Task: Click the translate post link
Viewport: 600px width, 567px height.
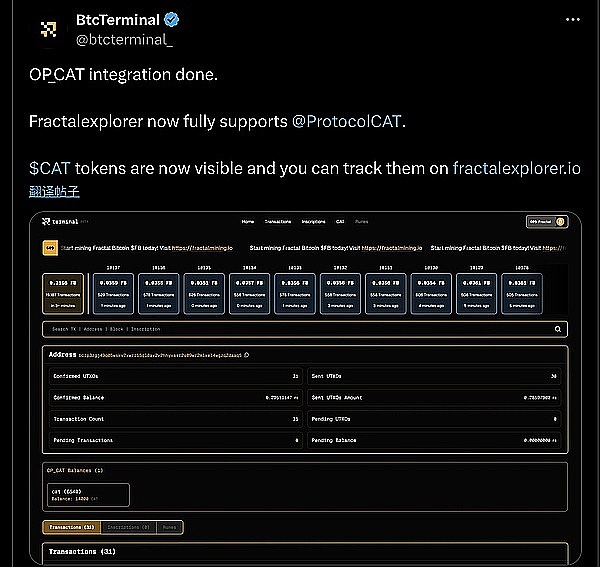Action: (x=53, y=190)
